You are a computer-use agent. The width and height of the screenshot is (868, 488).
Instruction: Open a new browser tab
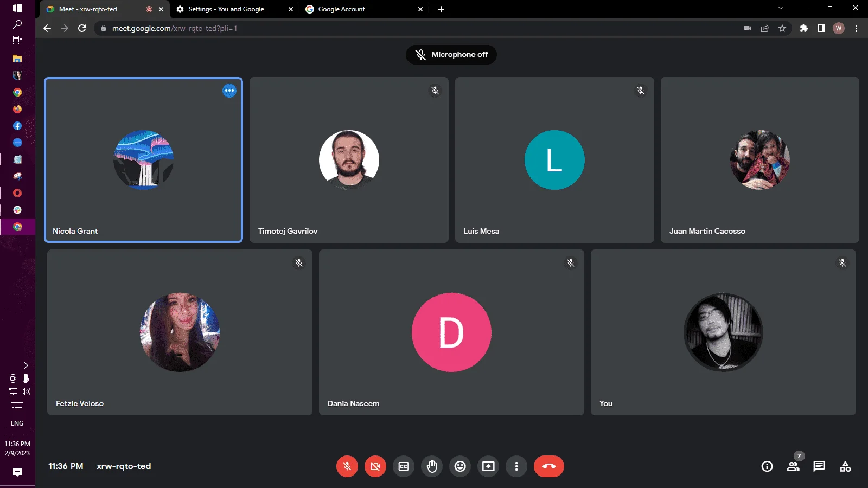click(x=441, y=9)
